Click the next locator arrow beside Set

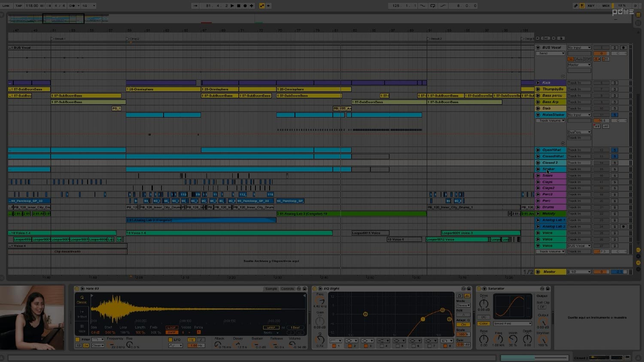(x=553, y=38)
